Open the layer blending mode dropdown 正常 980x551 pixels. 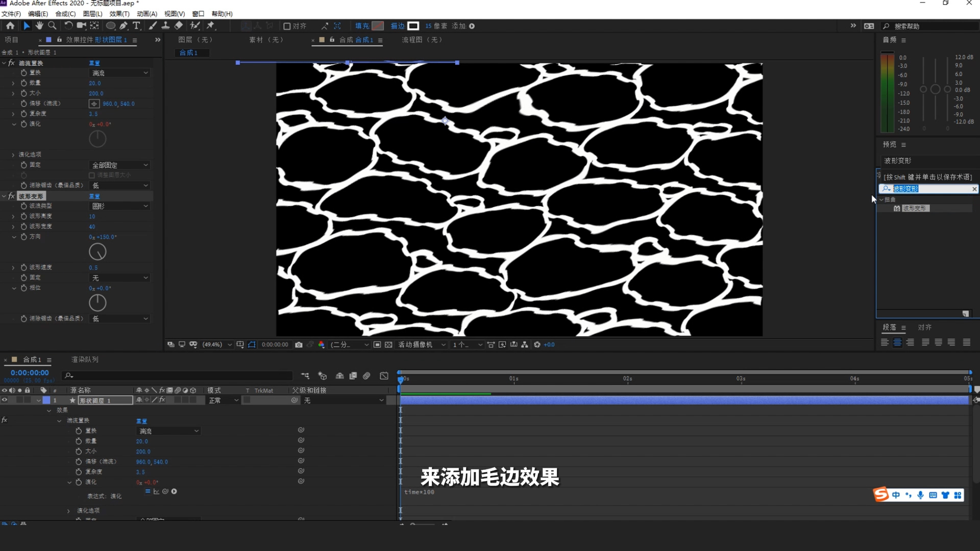point(223,400)
